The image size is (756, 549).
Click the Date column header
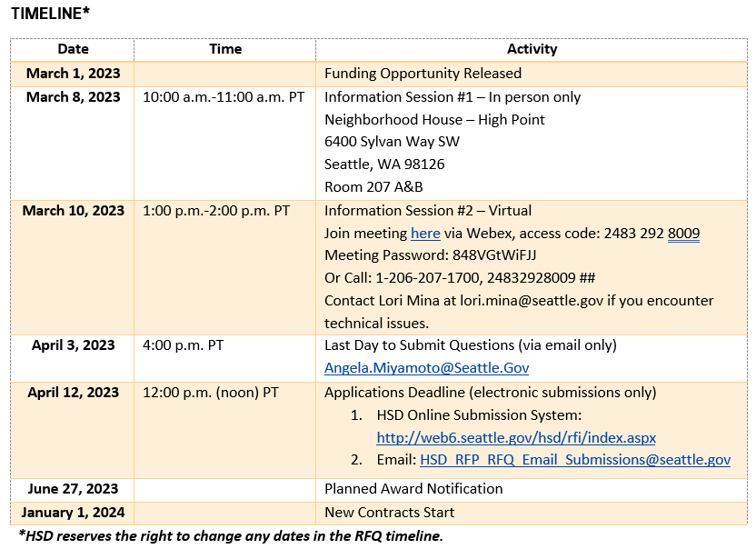[x=73, y=49]
